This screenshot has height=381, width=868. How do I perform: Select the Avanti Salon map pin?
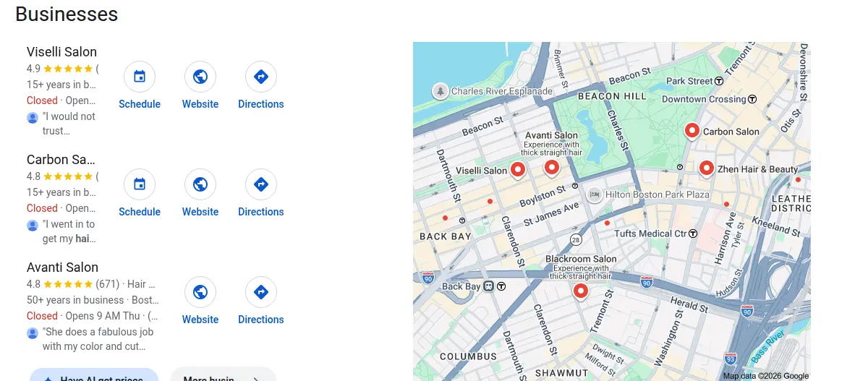pyautogui.click(x=552, y=168)
